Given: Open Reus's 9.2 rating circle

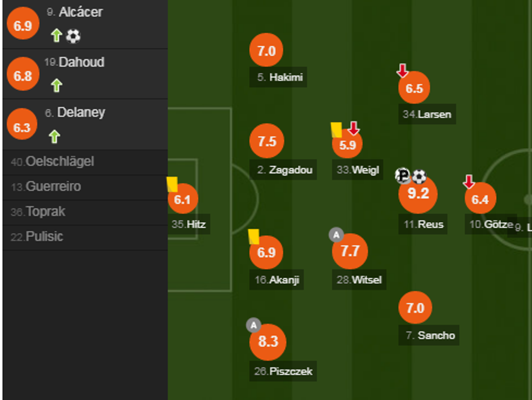Looking at the screenshot, I should click(x=418, y=194).
